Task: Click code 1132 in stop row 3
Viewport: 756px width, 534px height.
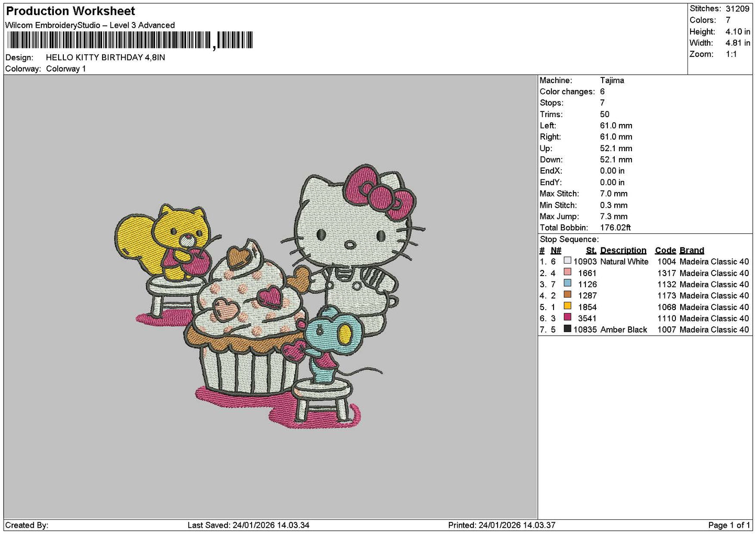Action: click(667, 285)
